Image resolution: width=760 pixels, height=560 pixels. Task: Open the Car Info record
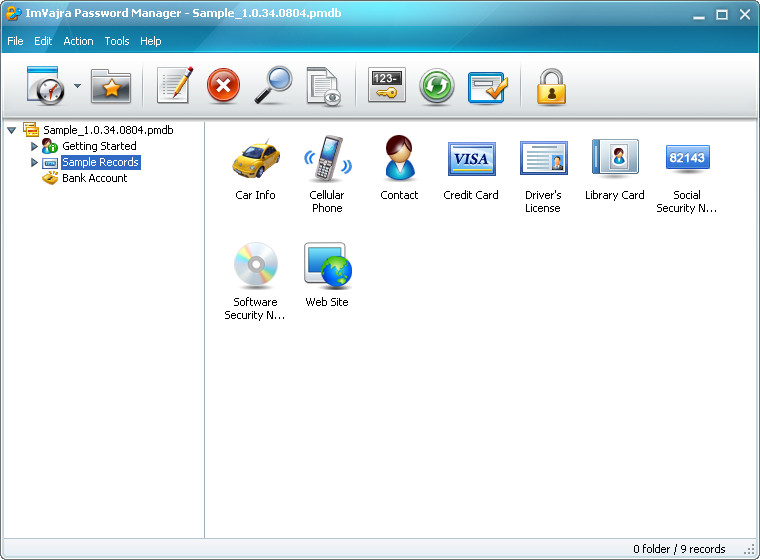(255, 169)
